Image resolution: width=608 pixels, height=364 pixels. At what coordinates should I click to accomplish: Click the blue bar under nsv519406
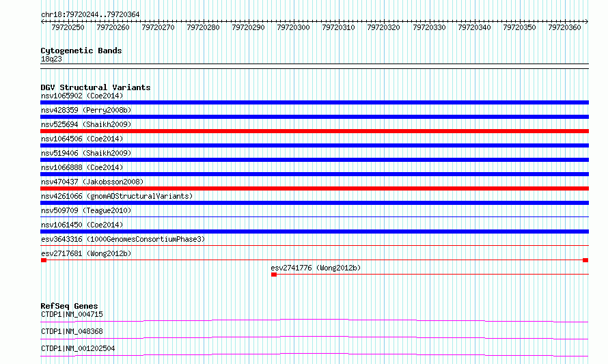click(314, 160)
